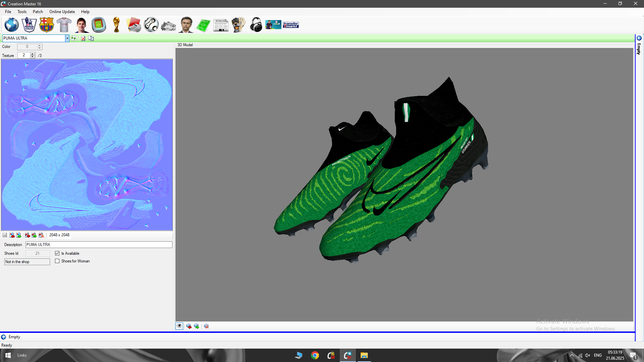Open the Patch menu
This screenshot has width=644, height=362.
click(x=38, y=12)
